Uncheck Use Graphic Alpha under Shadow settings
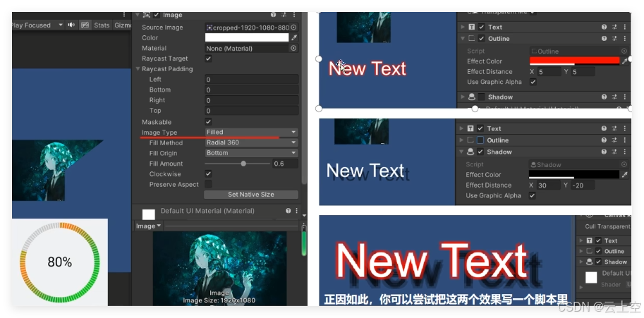 (532, 195)
